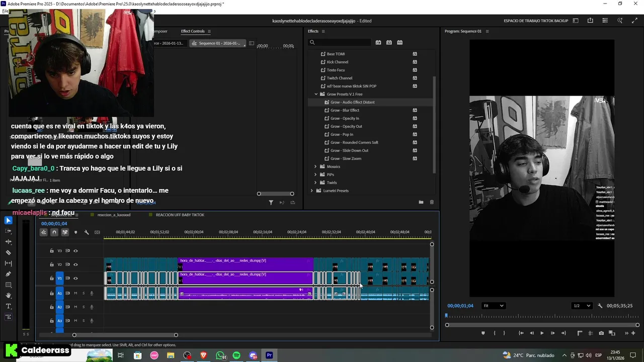This screenshot has width=644, height=362.
Task: Open the 1/2 playback resolution dropdown
Action: [583, 306]
